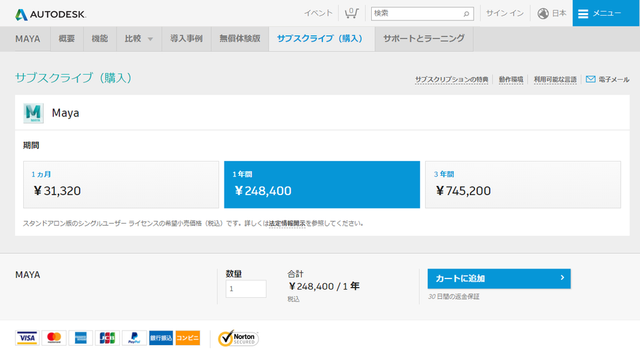Expand the 比較 dropdown arrow
This screenshot has height=362, width=640.
[150, 39]
